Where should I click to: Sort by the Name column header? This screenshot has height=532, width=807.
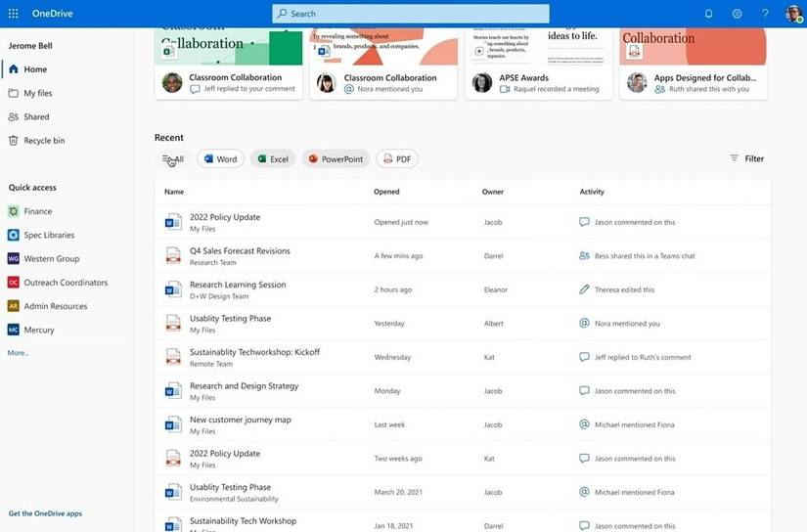click(174, 192)
